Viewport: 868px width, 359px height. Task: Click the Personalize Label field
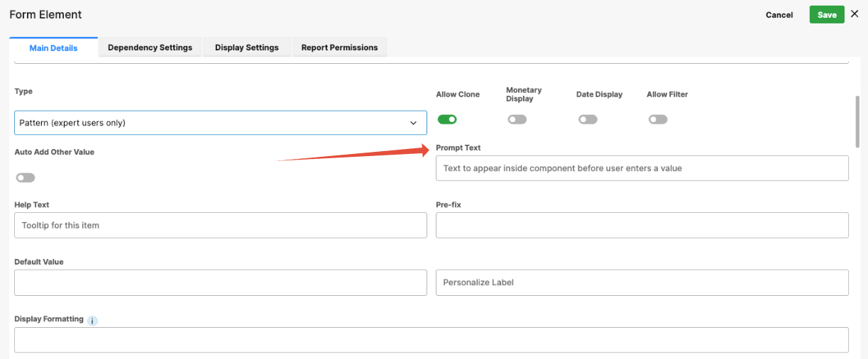coord(642,282)
